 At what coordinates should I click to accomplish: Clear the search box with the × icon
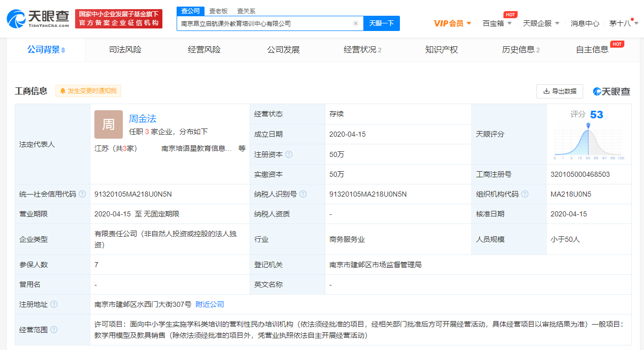click(355, 23)
